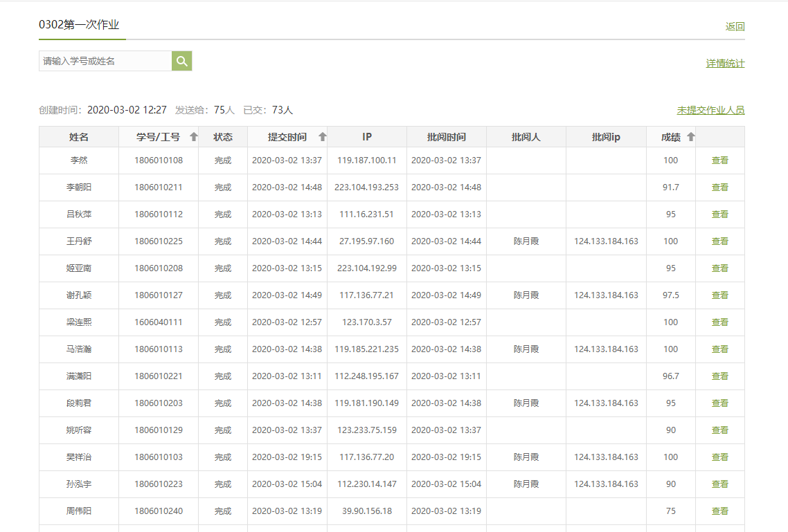Open 未提交作业人员 list link
The width and height of the screenshot is (788, 532).
710,111
